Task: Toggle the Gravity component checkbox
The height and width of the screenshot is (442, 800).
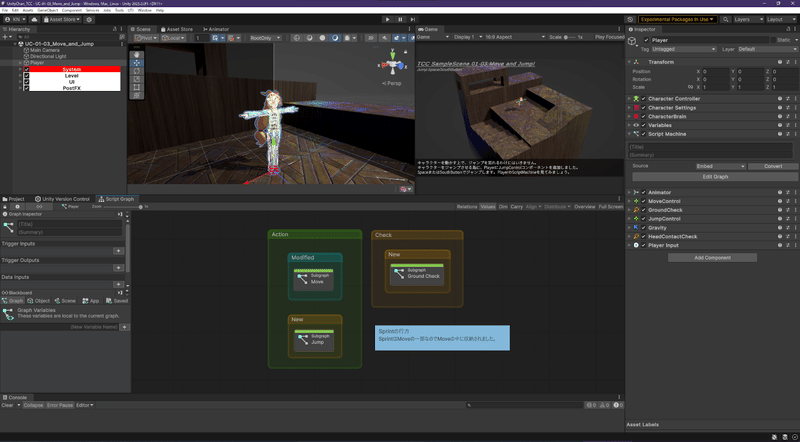Action: 643,227
